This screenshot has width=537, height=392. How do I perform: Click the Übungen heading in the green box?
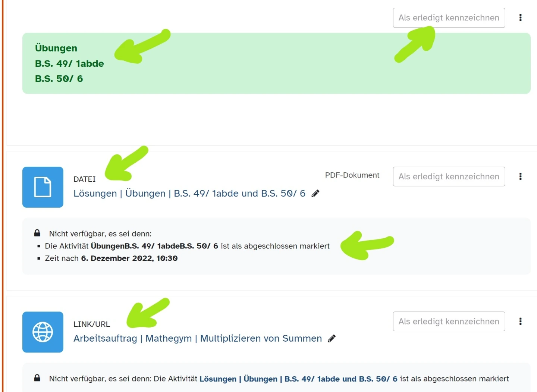(x=56, y=48)
